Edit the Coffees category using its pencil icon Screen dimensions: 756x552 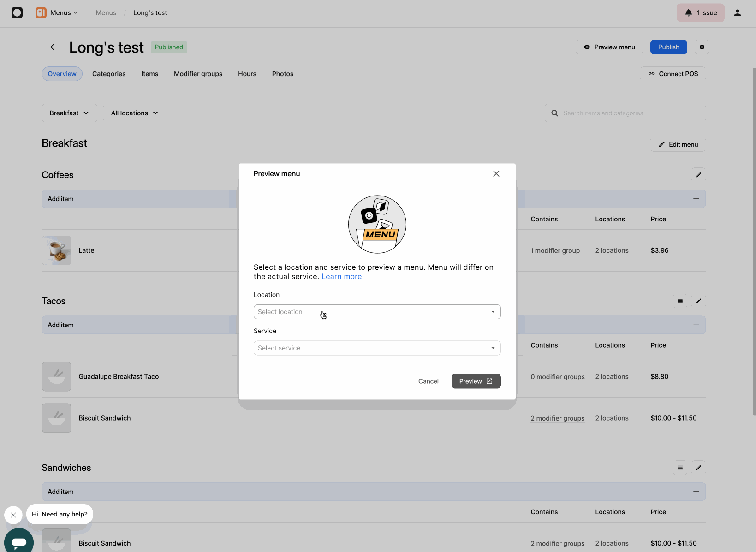698,175
